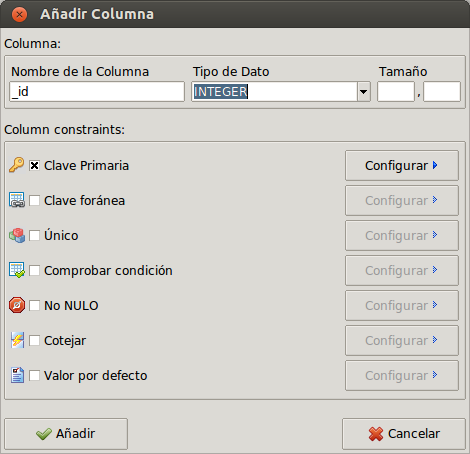Enable the Clave foránea checkbox

[x=34, y=201]
